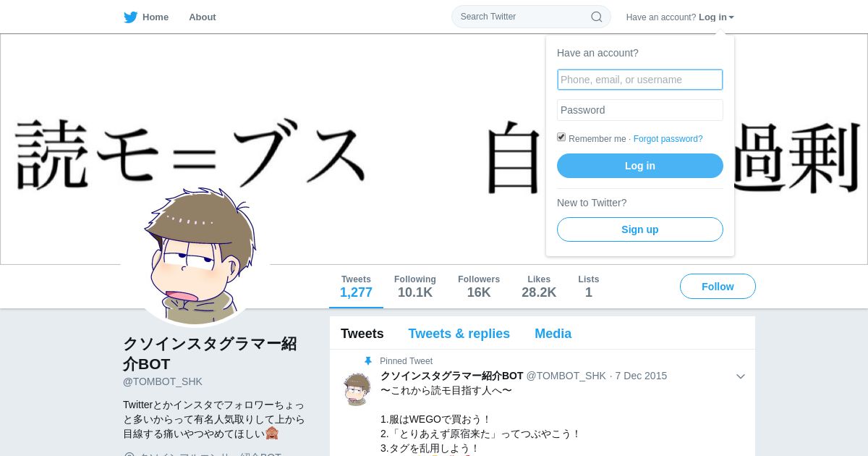The width and height of the screenshot is (868, 456).
Task: Switch to Tweets & replies tab
Action: point(459,334)
